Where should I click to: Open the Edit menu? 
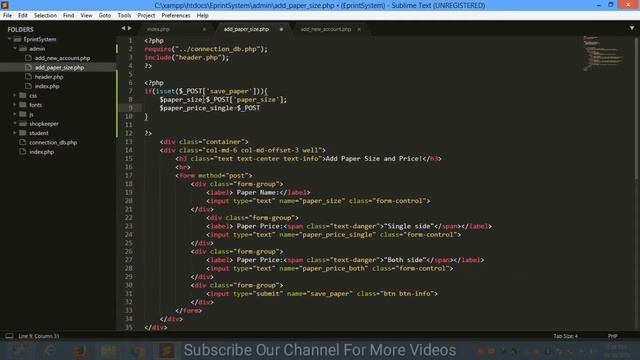tap(22, 16)
